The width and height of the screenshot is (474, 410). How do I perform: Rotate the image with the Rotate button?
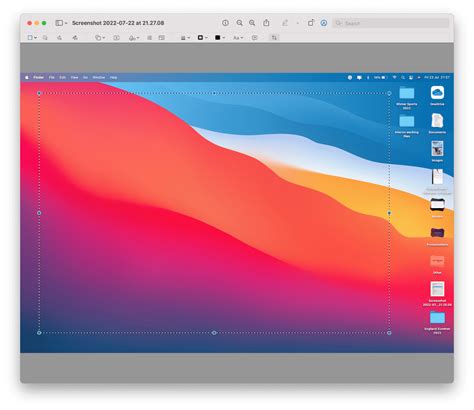click(310, 23)
